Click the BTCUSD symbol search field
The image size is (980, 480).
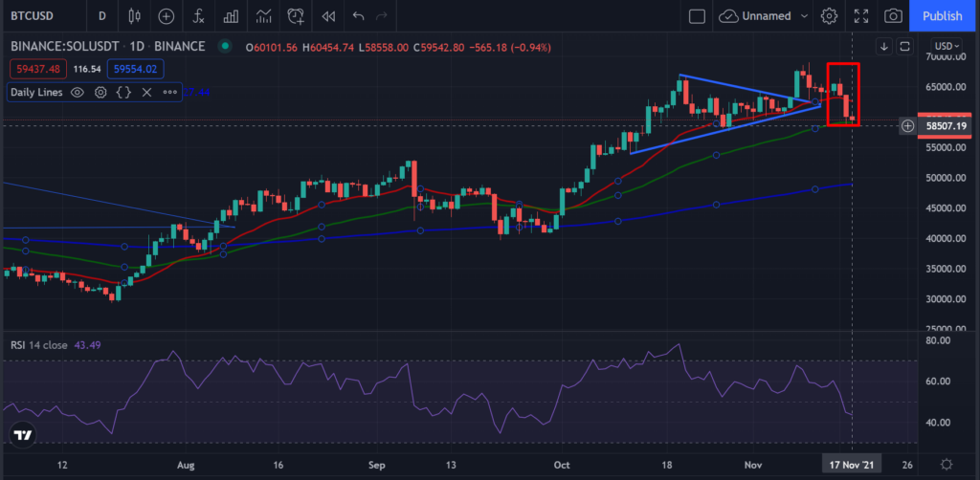click(x=32, y=16)
